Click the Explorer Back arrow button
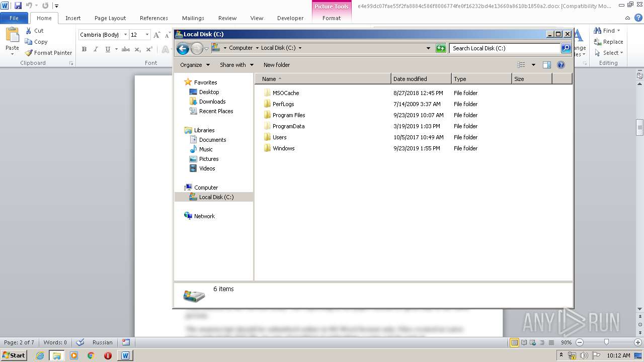This screenshot has height=362, width=644. [183, 48]
